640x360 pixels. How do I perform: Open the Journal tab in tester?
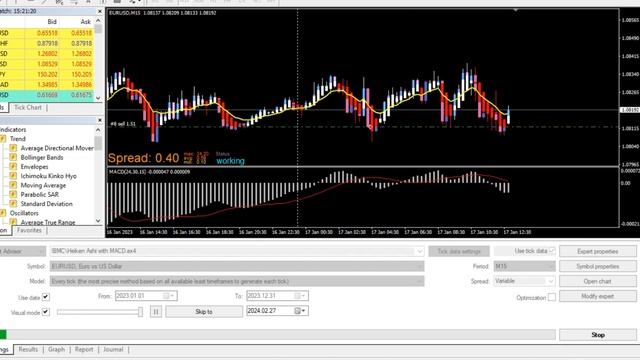113,349
